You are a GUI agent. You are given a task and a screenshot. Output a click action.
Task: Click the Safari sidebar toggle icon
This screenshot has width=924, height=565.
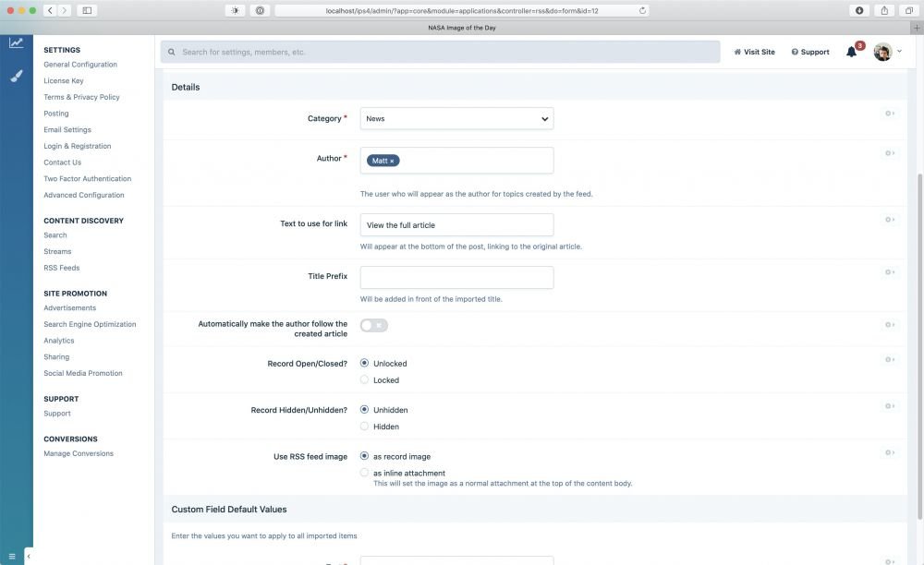coord(87,10)
